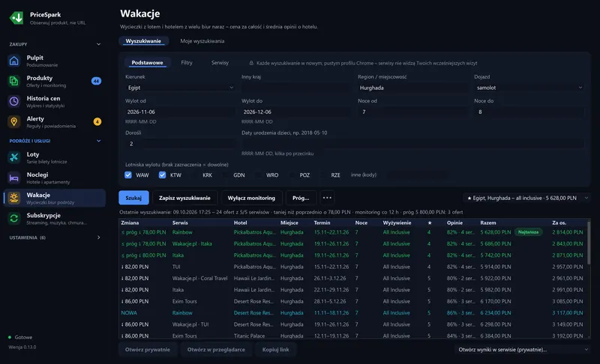Select the Wakacje.pl · Coral Travel row

[352, 279]
